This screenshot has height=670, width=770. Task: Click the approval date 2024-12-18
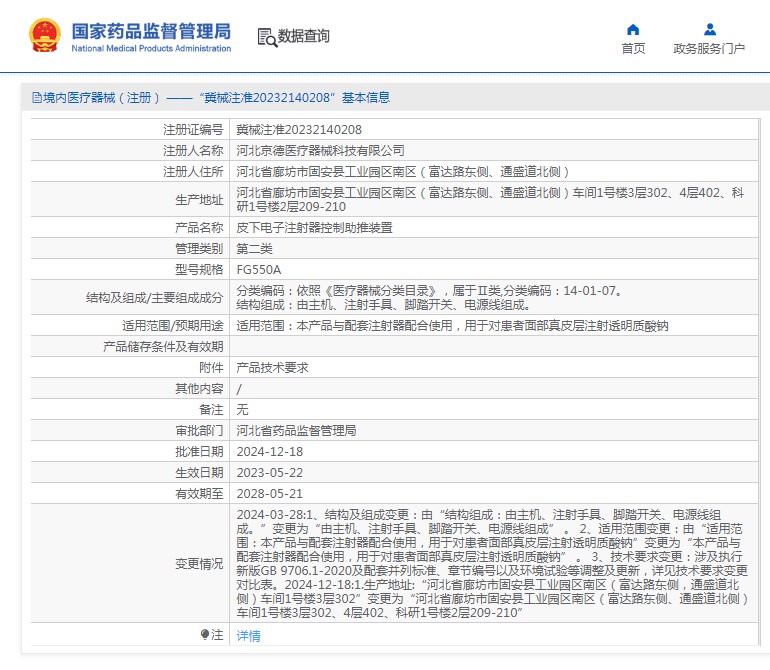click(267, 452)
